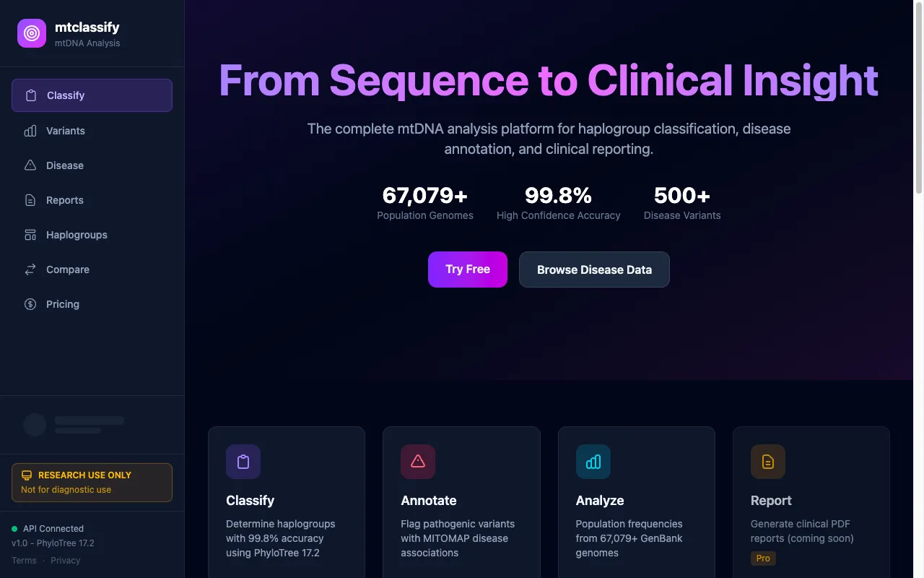Screen dimensions: 924x578
Task: Click the loading user avatar placeholder
Action: point(35,425)
